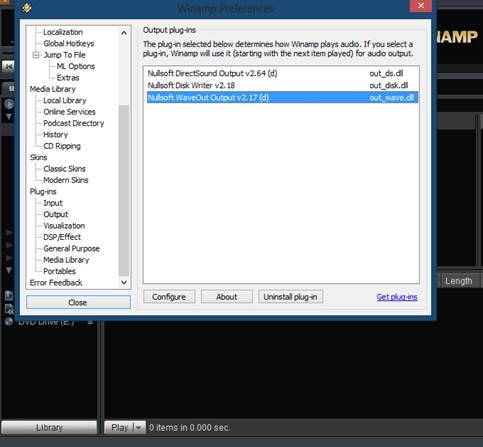Open Output plug-ins page
The image size is (483, 447).
tap(56, 214)
